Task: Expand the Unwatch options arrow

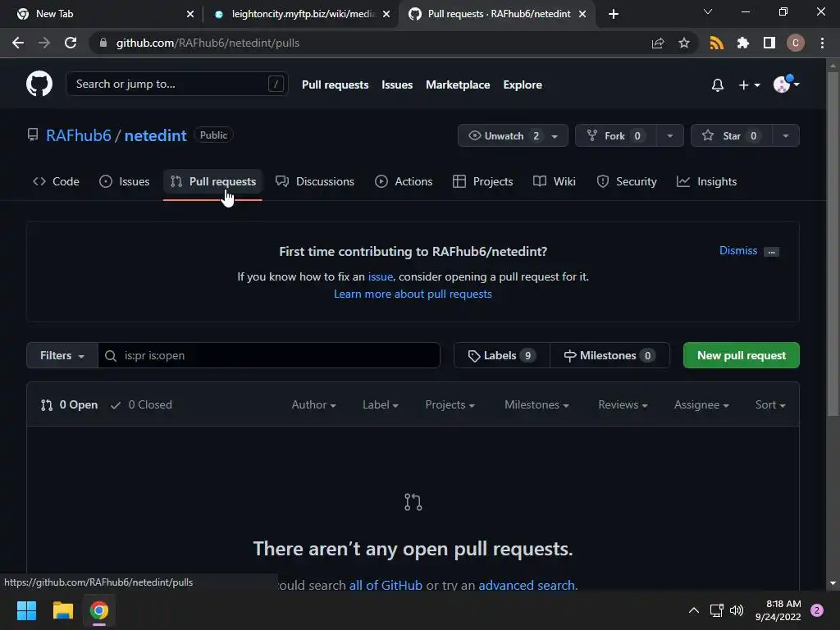Action: 555,136
